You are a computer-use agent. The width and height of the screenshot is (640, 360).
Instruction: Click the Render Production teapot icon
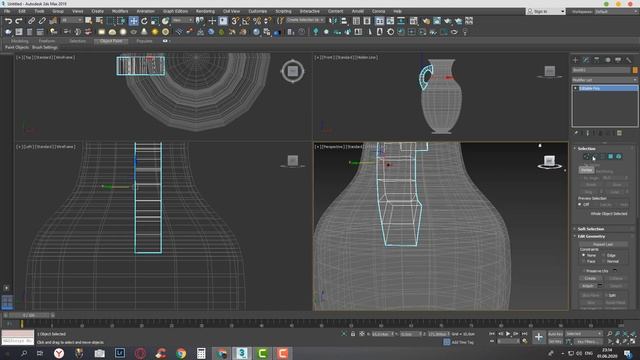tap(448, 21)
